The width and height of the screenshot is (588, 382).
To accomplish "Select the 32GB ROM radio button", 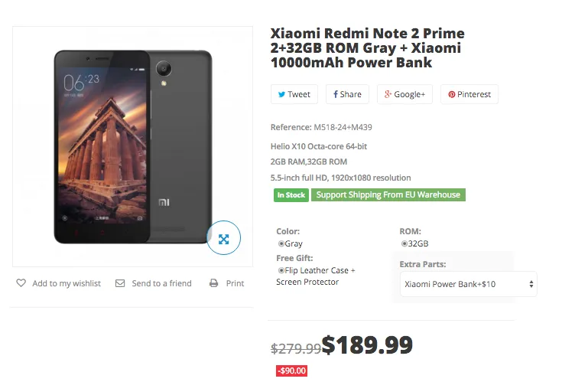I will click(404, 243).
